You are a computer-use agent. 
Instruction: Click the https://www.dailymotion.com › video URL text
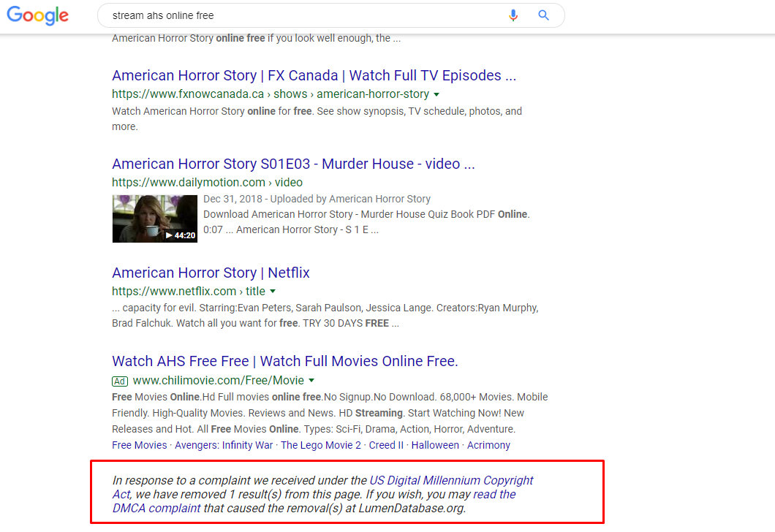pos(207,182)
